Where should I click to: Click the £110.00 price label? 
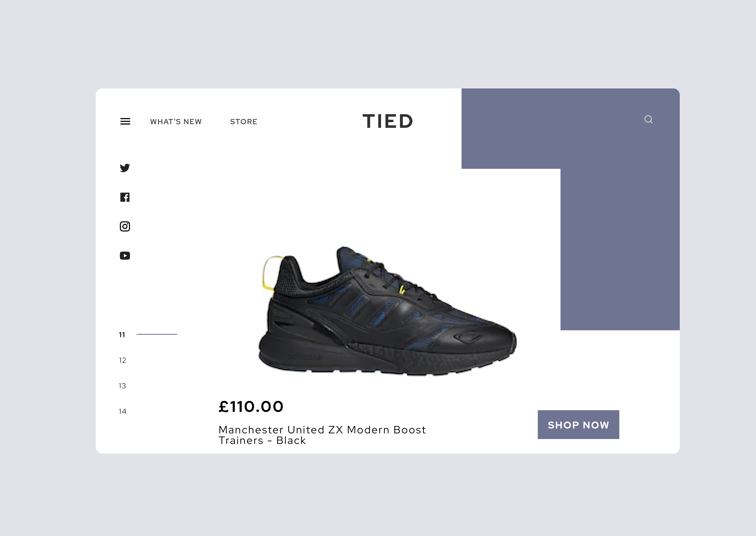(251, 407)
